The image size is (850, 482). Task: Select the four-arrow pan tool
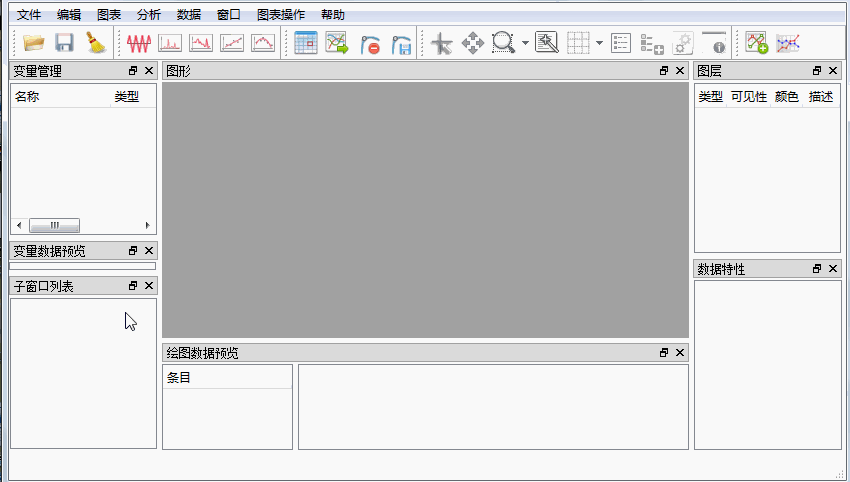tap(473, 43)
